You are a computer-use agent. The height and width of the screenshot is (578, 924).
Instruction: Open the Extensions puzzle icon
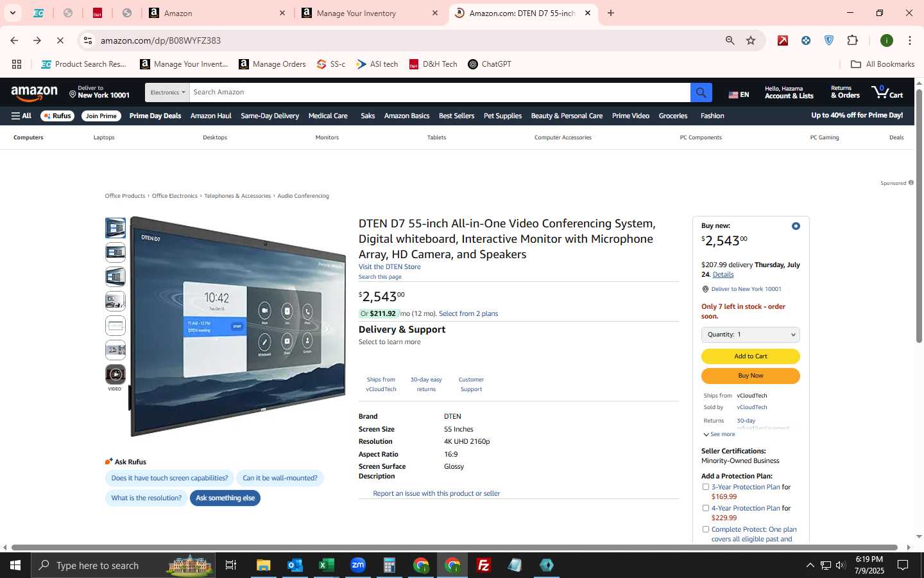[852, 40]
